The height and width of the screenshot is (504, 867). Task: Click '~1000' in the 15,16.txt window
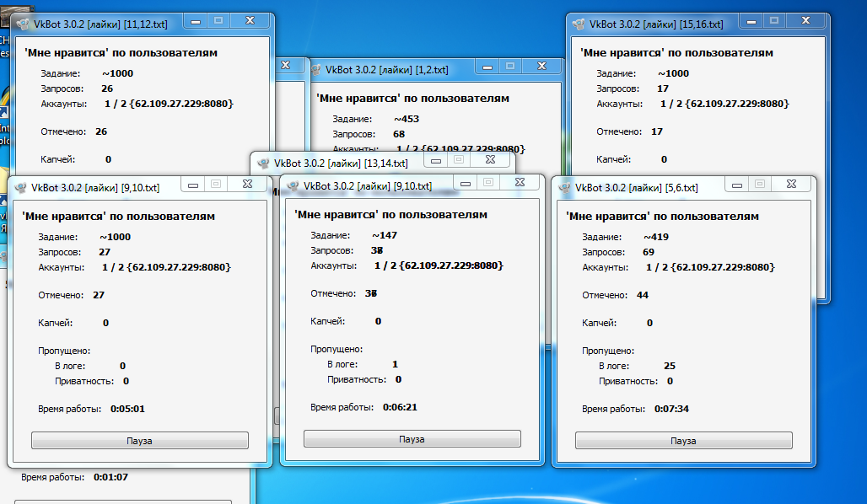[674, 73]
